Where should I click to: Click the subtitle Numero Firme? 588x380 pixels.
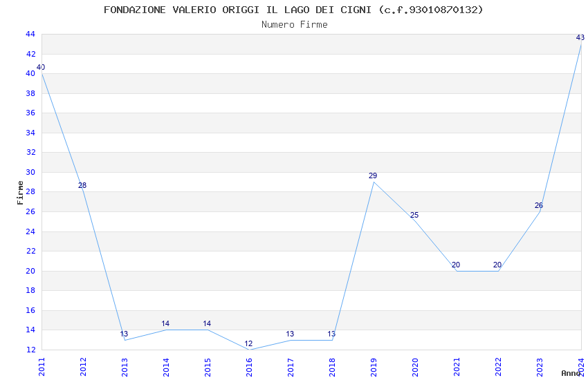point(295,25)
